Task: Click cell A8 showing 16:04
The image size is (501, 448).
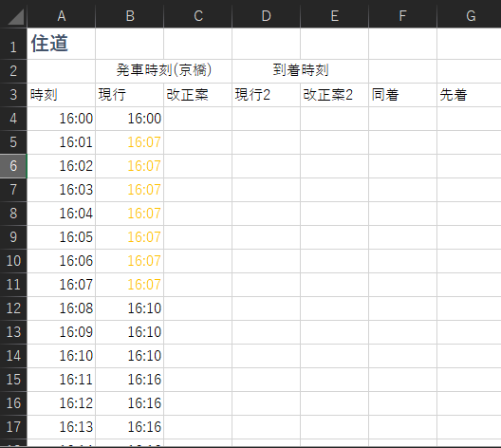Action: coord(62,214)
